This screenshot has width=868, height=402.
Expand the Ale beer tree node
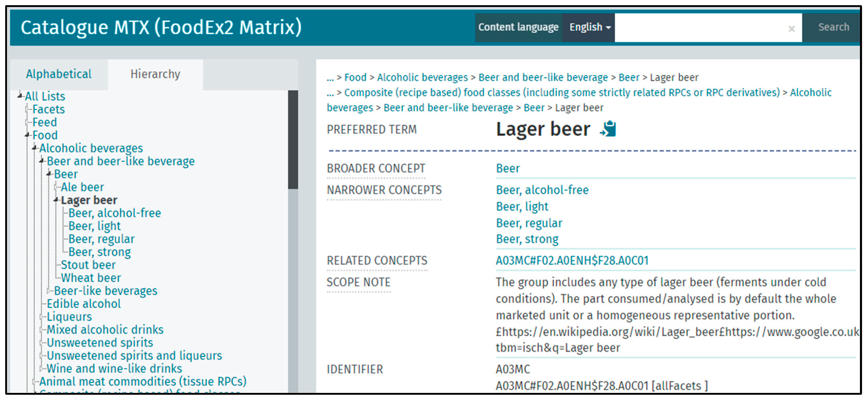tap(56, 187)
